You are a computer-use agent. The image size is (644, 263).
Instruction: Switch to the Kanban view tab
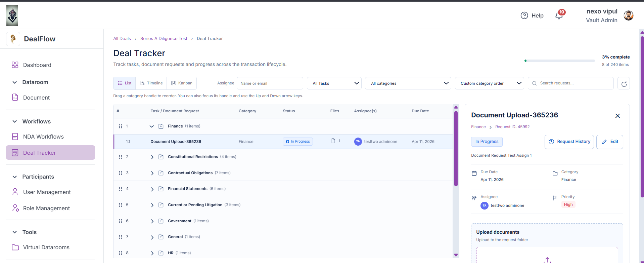click(x=182, y=83)
